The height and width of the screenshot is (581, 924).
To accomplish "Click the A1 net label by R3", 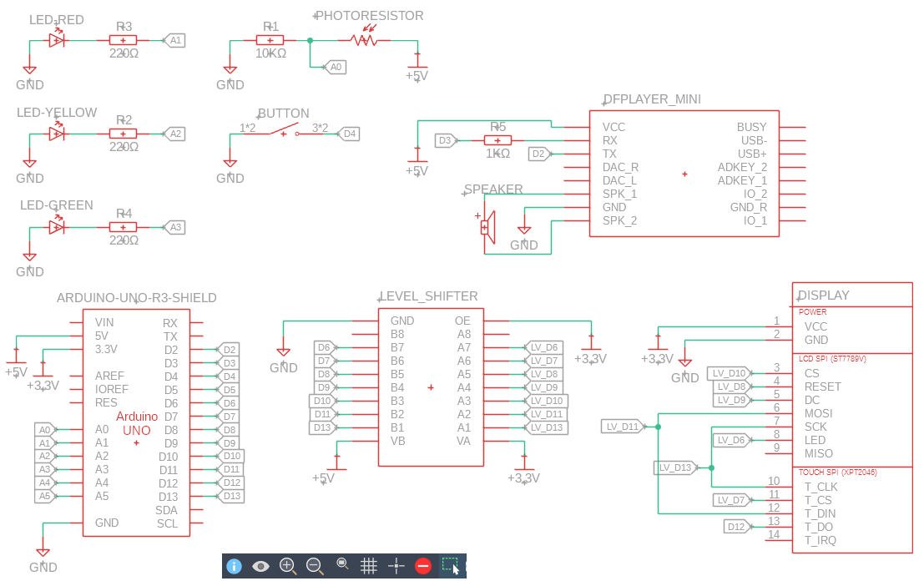I will click(174, 40).
